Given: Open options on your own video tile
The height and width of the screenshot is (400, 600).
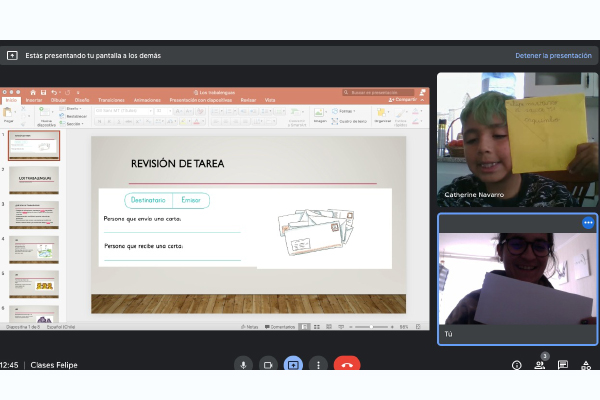Looking at the screenshot, I should click(x=588, y=222).
